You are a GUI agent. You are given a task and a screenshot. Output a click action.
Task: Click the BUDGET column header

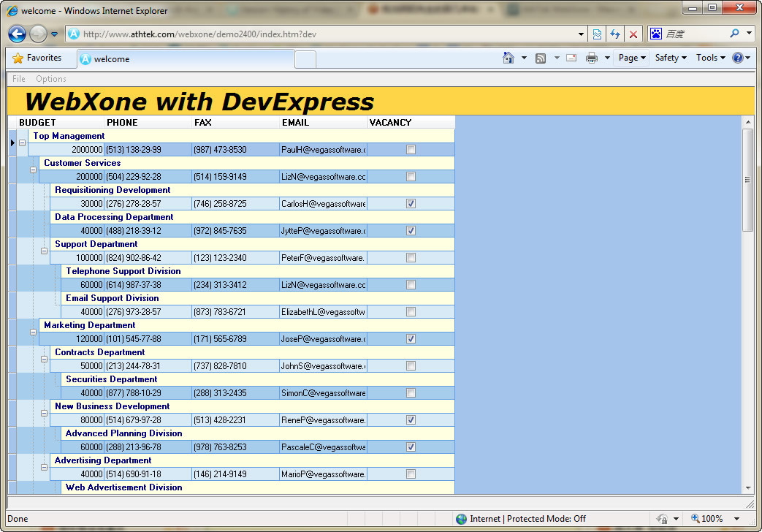click(x=38, y=122)
